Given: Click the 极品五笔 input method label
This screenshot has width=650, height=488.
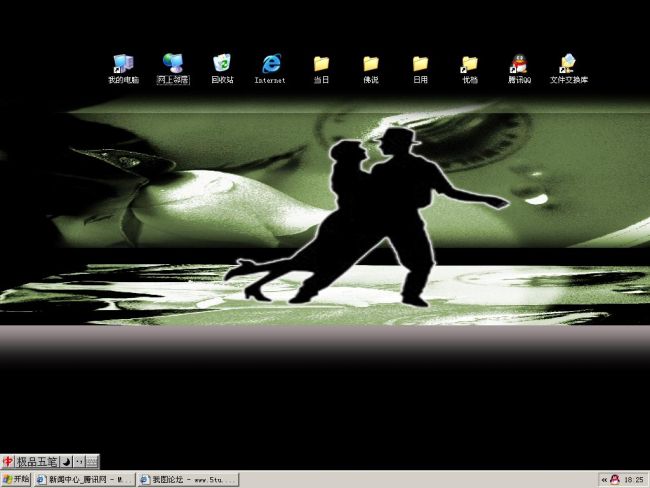Looking at the screenshot, I should (x=36, y=462).
